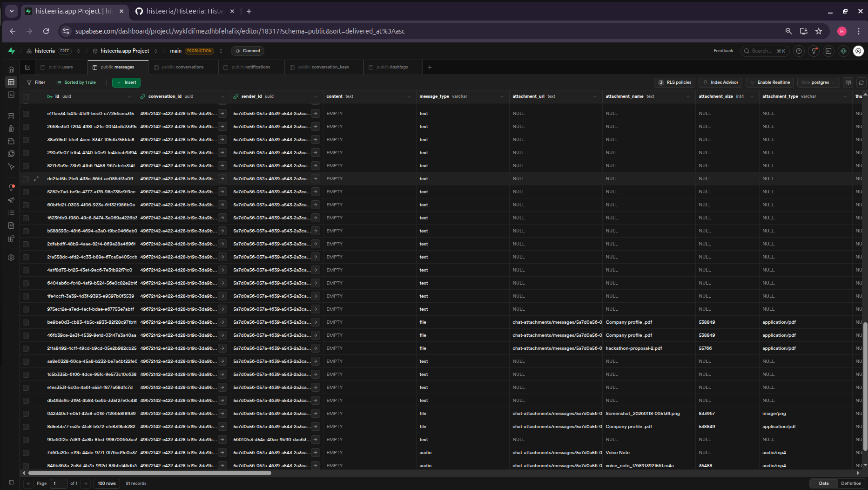This screenshot has width=868, height=490.
Task: Expand the Insert button dropdown
Action: [119, 82]
